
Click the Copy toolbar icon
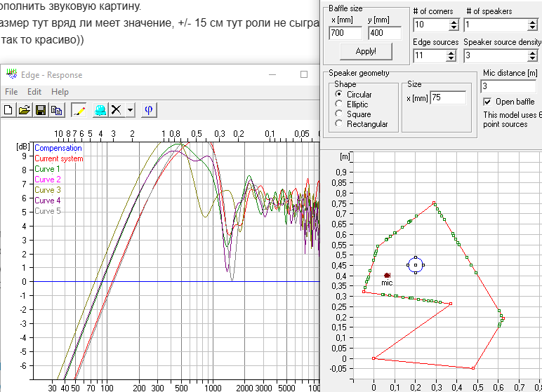[55, 109]
